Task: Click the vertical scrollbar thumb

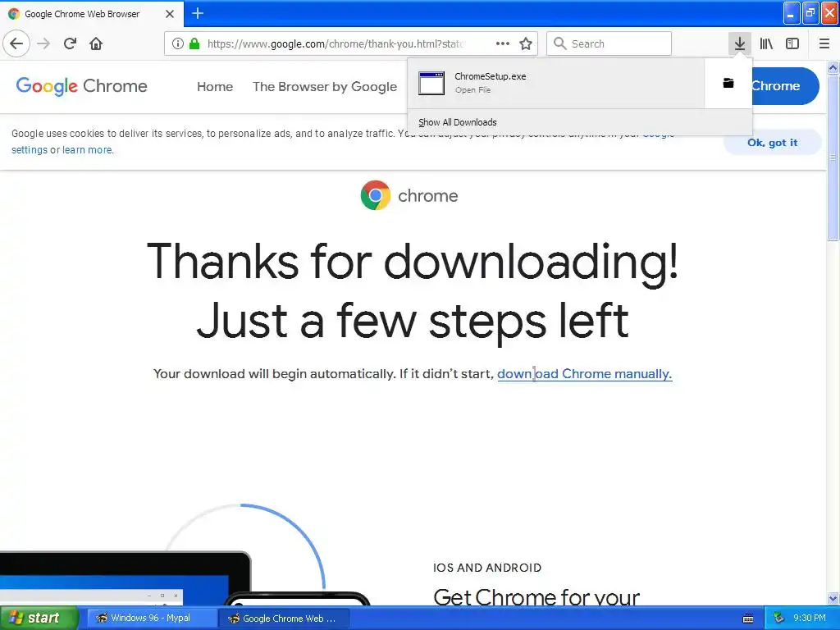Action: pyautogui.click(x=833, y=157)
